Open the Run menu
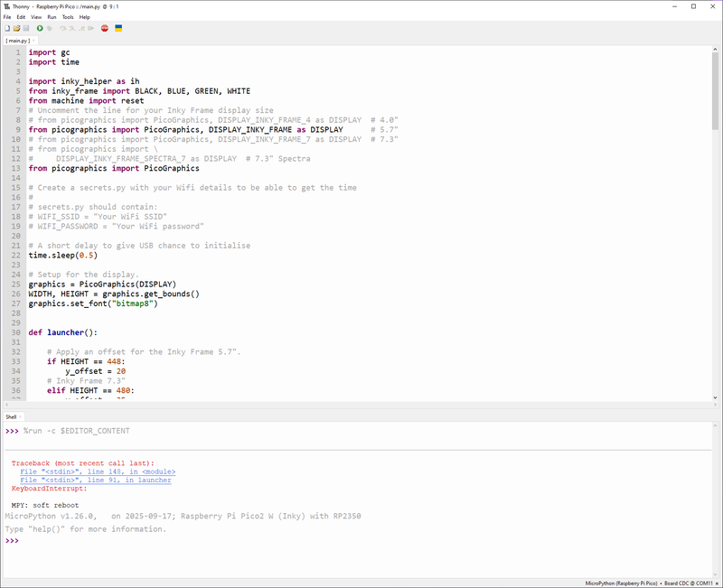This screenshot has width=723, height=588. coord(52,17)
